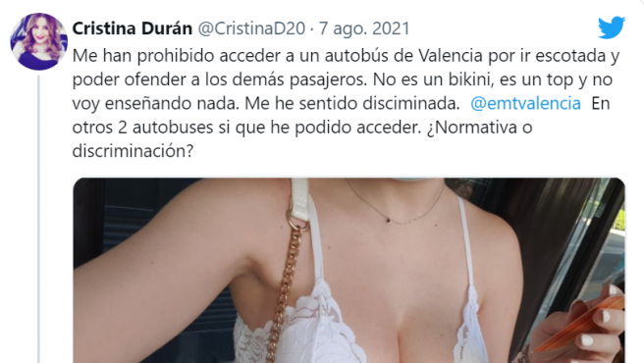Follow the @emtvalencia mention link
The height and width of the screenshot is (363, 644).
coord(525,103)
